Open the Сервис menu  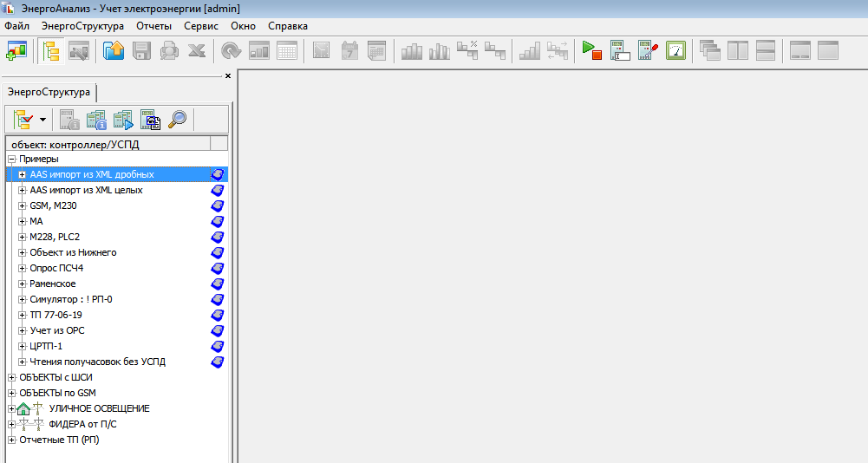coord(201,26)
